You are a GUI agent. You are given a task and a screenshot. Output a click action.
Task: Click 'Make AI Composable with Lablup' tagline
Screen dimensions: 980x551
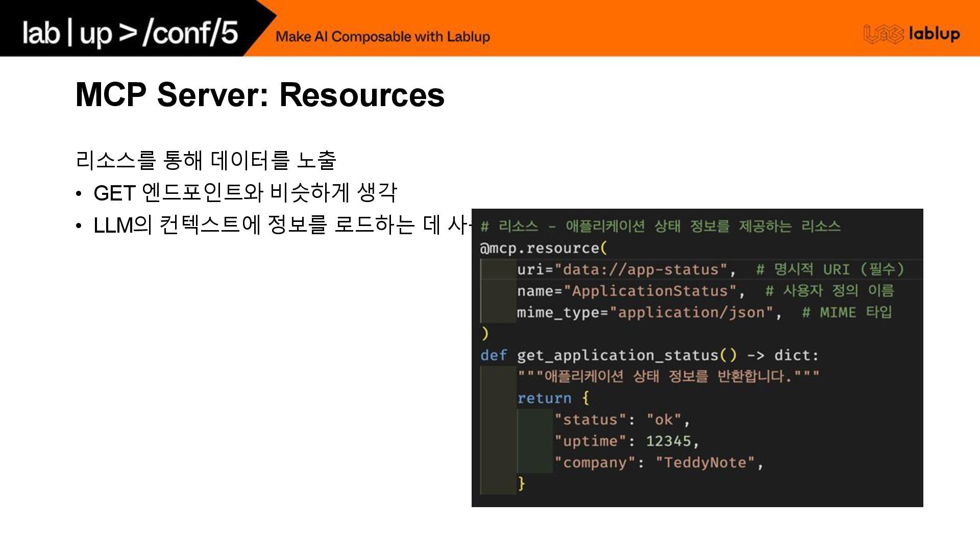[383, 37]
